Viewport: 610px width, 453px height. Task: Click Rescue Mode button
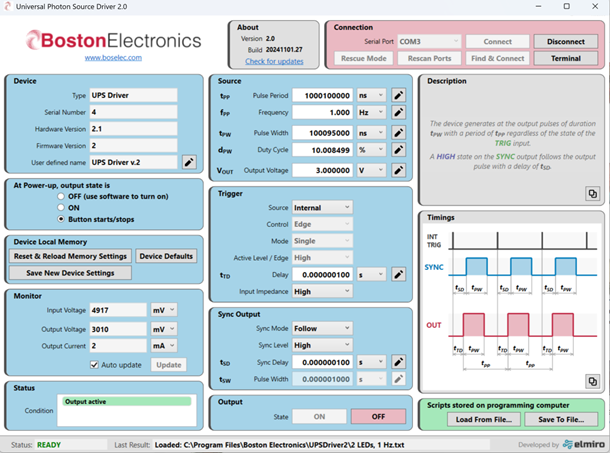[x=364, y=58]
